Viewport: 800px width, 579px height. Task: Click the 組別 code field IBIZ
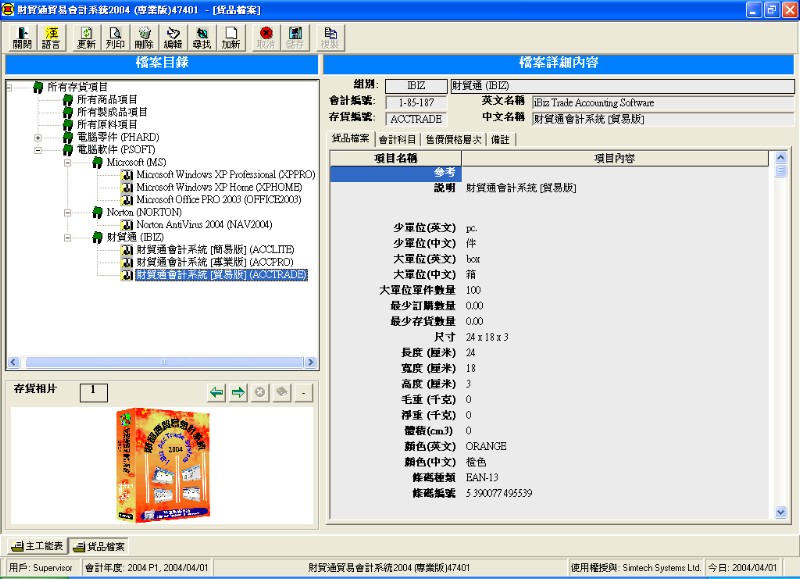point(416,86)
